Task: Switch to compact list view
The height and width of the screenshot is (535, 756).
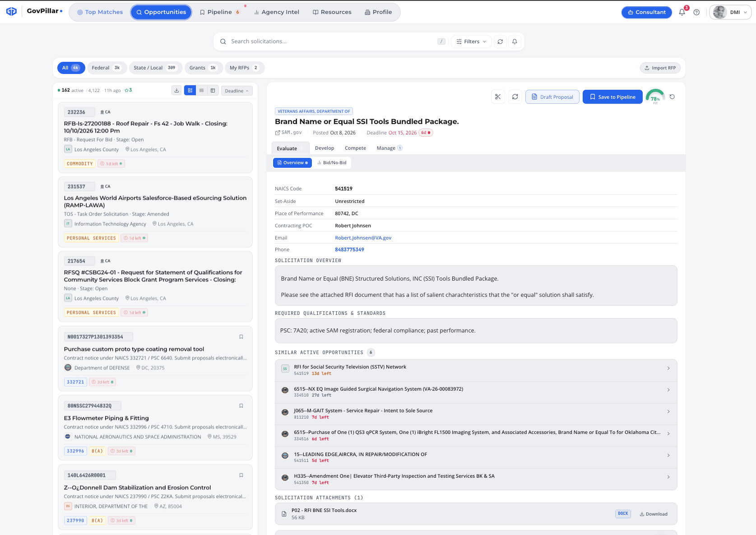Action: [x=201, y=91]
